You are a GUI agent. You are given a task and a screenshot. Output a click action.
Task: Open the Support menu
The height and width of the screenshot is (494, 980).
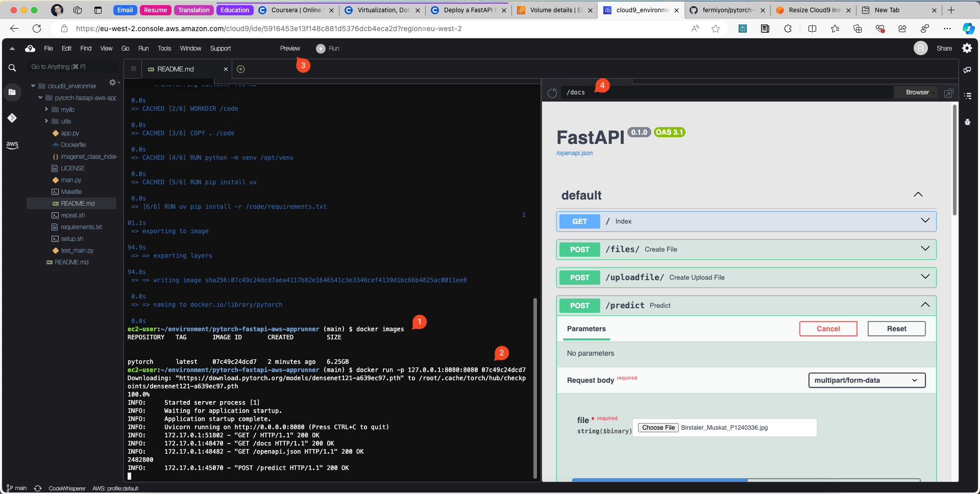point(220,48)
